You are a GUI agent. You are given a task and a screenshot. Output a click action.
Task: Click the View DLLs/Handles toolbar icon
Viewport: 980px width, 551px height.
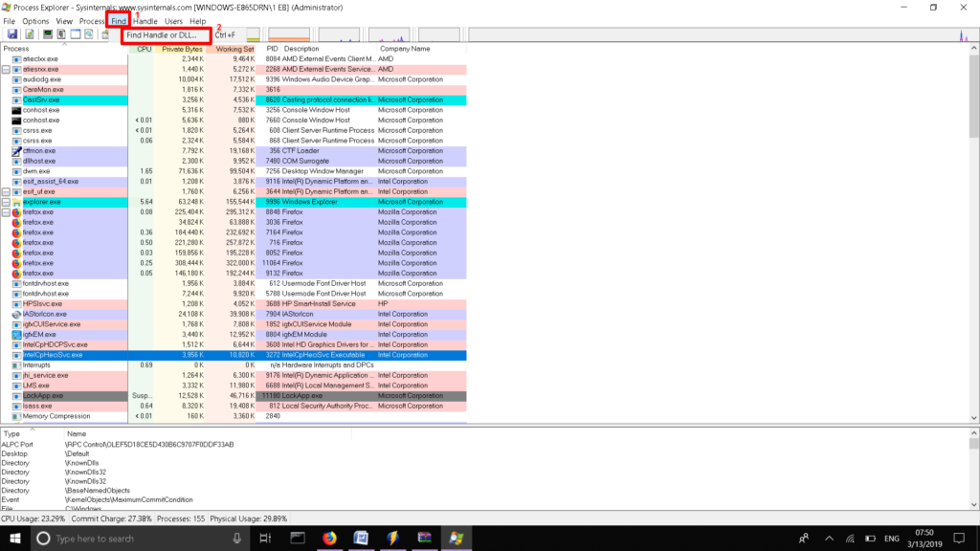[x=89, y=34]
